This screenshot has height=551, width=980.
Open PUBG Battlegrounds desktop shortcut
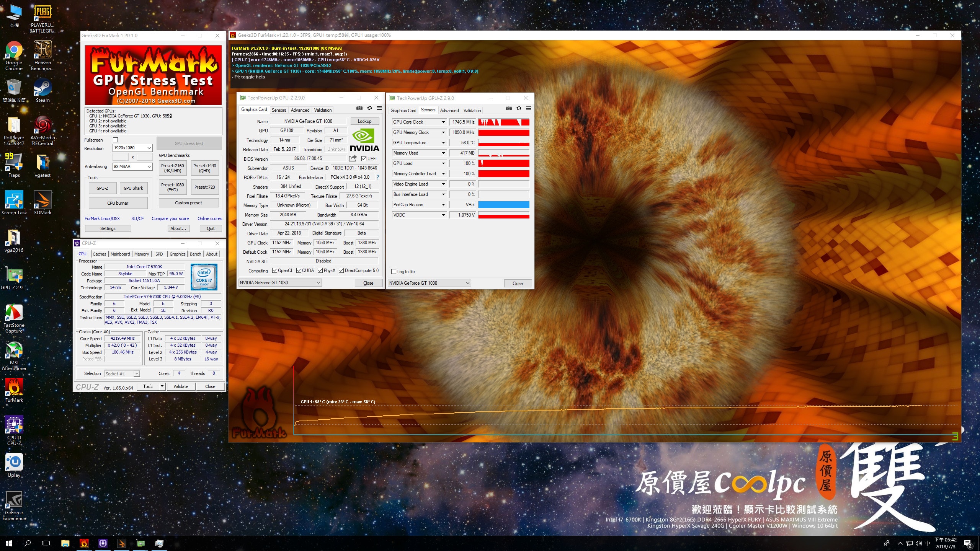42,18
